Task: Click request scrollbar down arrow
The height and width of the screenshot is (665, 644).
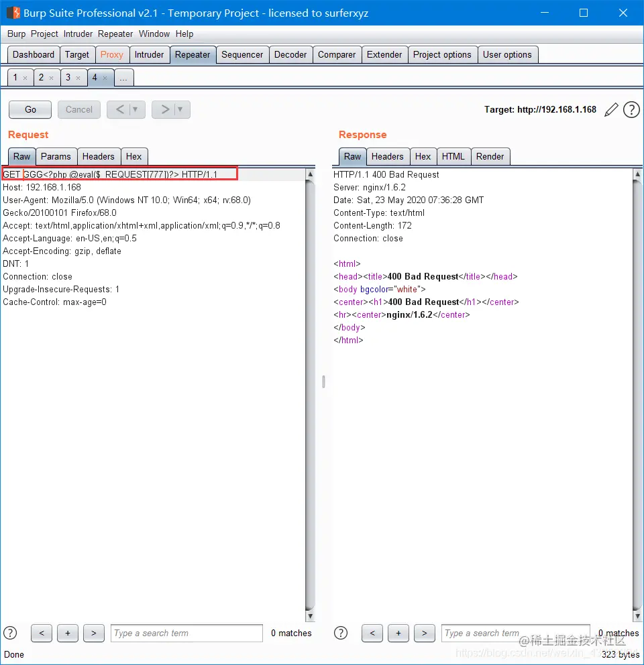Action: 311,616
